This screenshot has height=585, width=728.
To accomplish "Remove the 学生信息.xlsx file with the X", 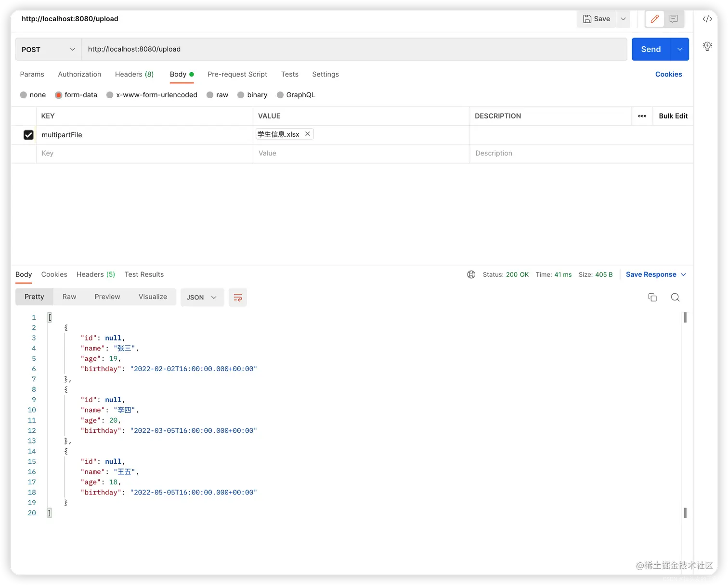I will pos(308,134).
